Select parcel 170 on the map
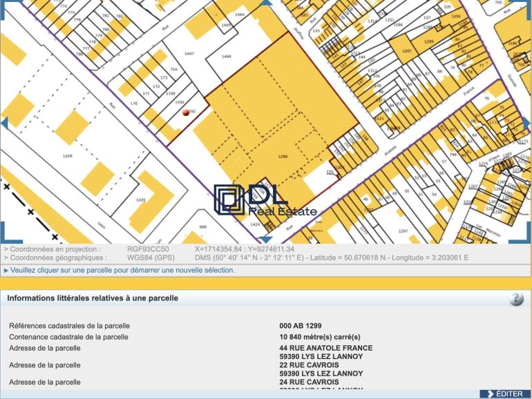The image size is (532, 399). coord(134,103)
